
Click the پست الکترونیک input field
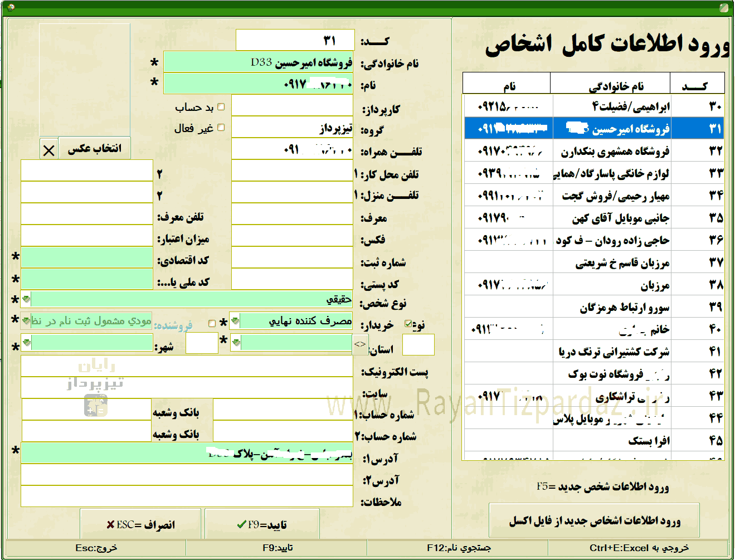point(187,366)
